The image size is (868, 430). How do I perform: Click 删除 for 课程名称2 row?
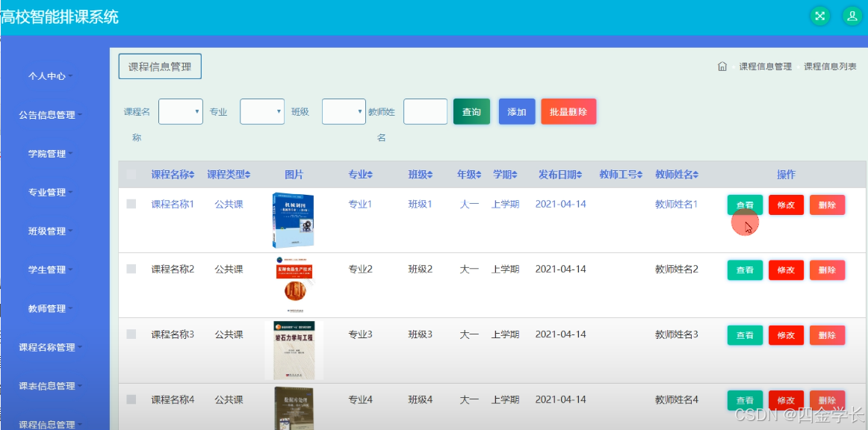click(827, 270)
